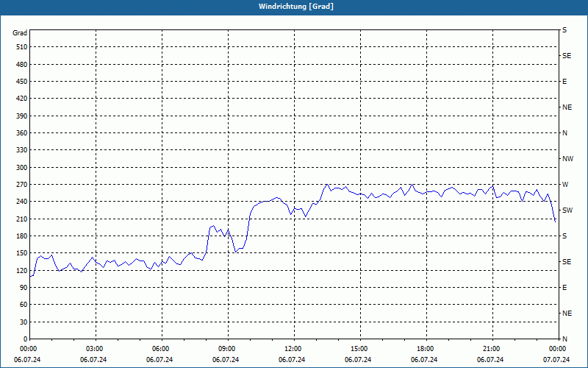This screenshot has width=588, height=368.
Task: Select the E compass label level with 450
Action: (564, 82)
